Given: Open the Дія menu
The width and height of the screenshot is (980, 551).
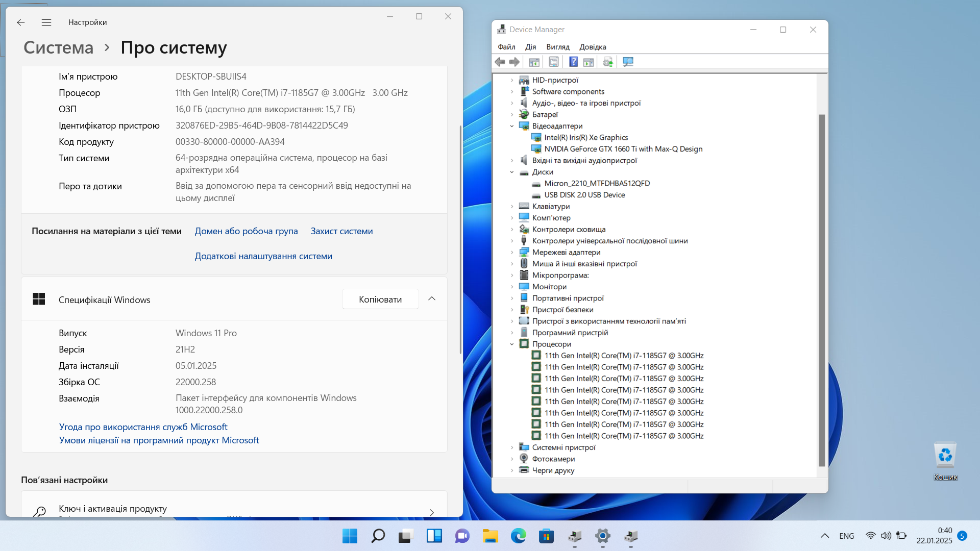Looking at the screenshot, I should (531, 47).
